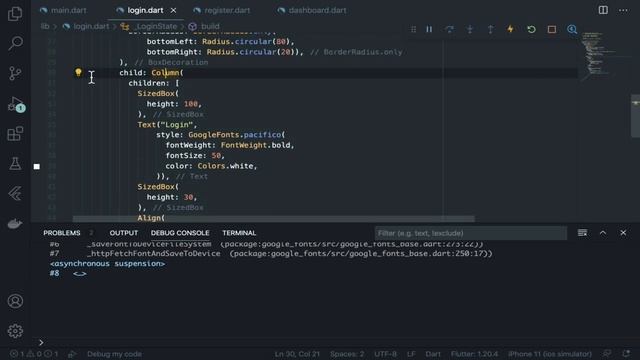Click the UTF-8 encoding status
Viewport: 640px width, 360px height.
pyautogui.click(x=385, y=354)
